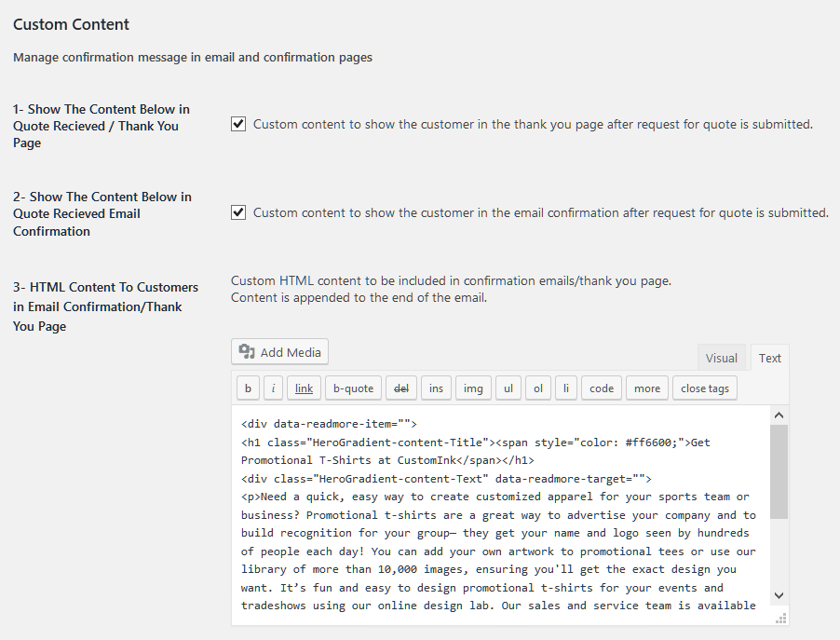The width and height of the screenshot is (840, 640).
Task: Insert a hyperlink with the link button
Action: pos(304,388)
